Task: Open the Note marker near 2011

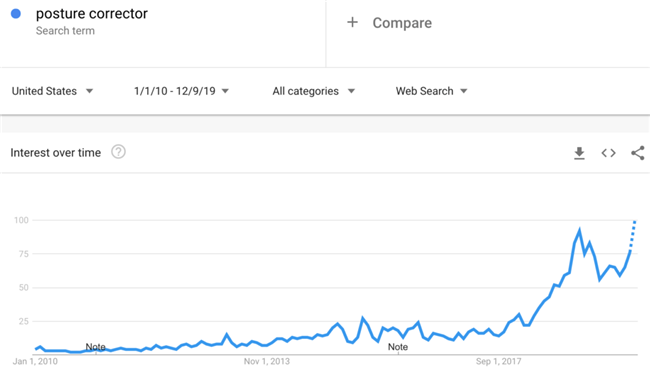Action: 95,347
